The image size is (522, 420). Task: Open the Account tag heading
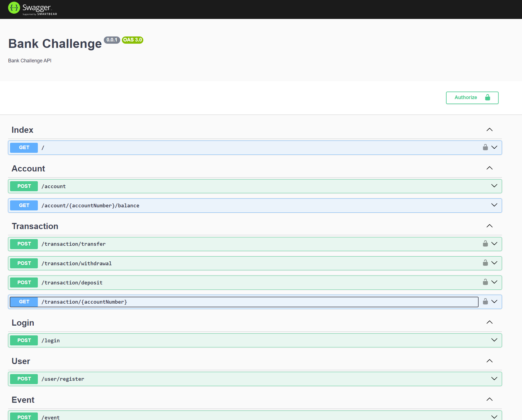pyautogui.click(x=28, y=168)
